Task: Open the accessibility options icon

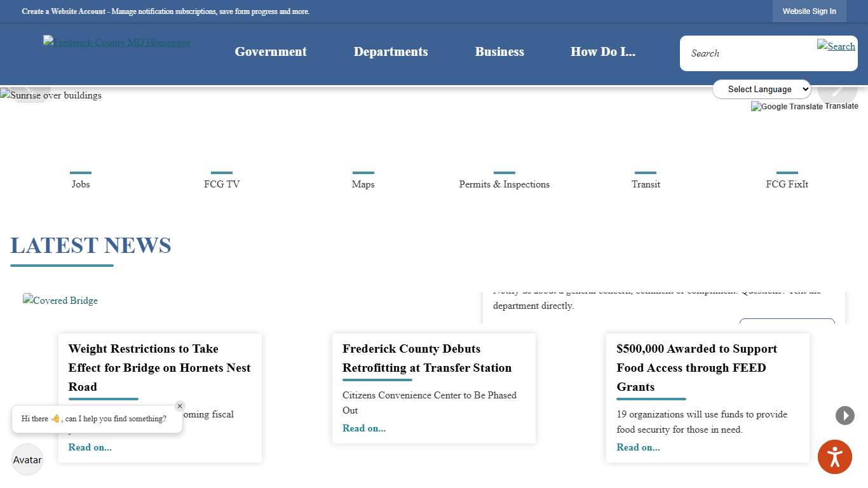Action: point(834,456)
